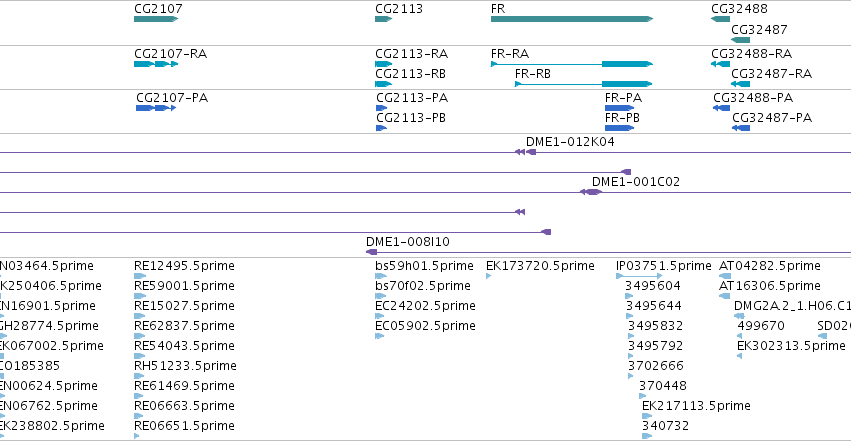Click the EC05902.5prime label
Image resolution: width=851 pixels, height=441 pixels.
[426, 326]
